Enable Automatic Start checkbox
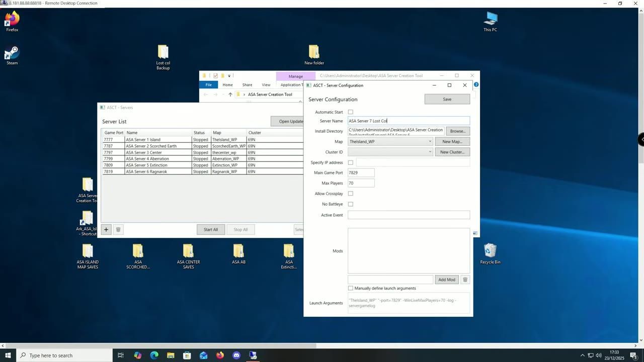This screenshot has width=644, height=362. [x=351, y=112]
